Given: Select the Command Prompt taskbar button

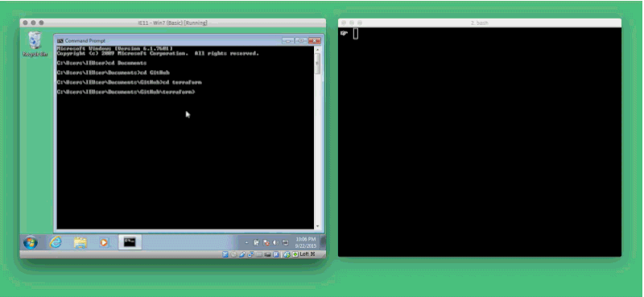Looking at the screenshot, I should (130, 242).
